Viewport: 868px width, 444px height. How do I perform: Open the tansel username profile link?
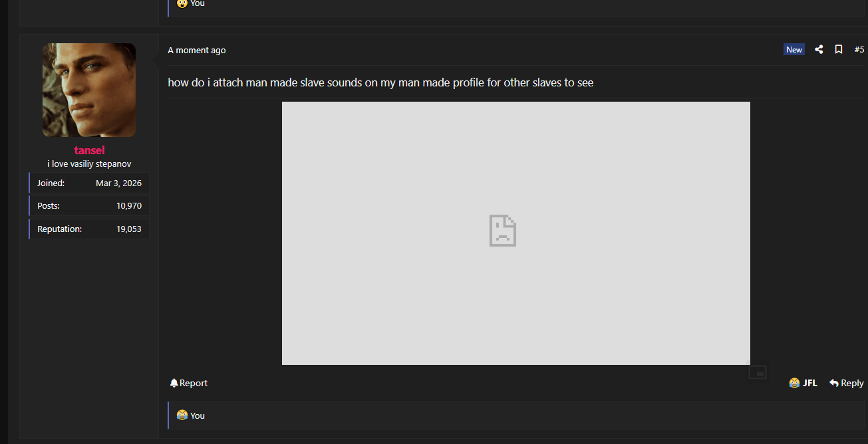pyautogui.click(x=89, y=150)
